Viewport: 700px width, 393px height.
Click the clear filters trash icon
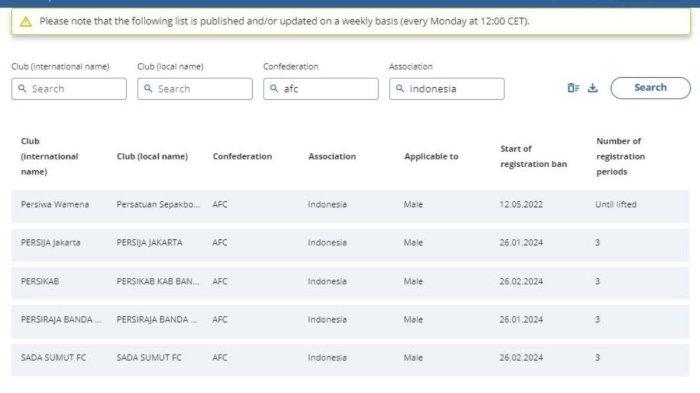[x=573, y=88]
